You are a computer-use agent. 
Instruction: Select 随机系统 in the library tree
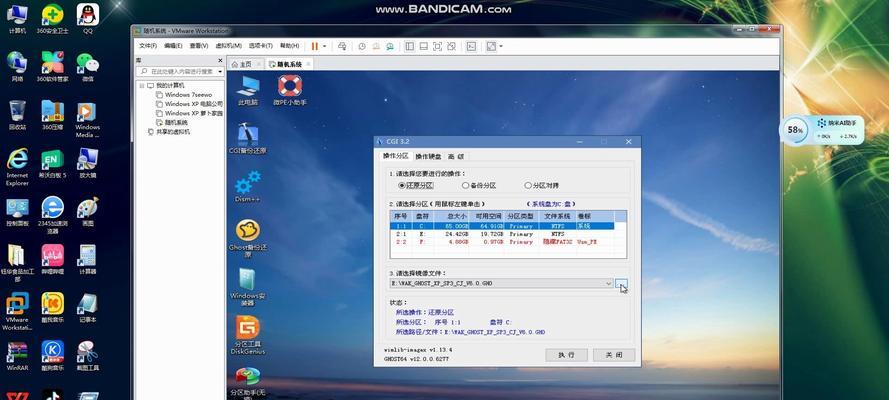point(175,122)
